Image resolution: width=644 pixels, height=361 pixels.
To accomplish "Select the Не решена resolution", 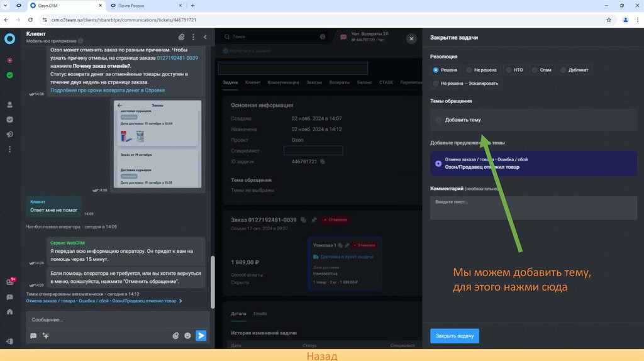I will (481, 70).
